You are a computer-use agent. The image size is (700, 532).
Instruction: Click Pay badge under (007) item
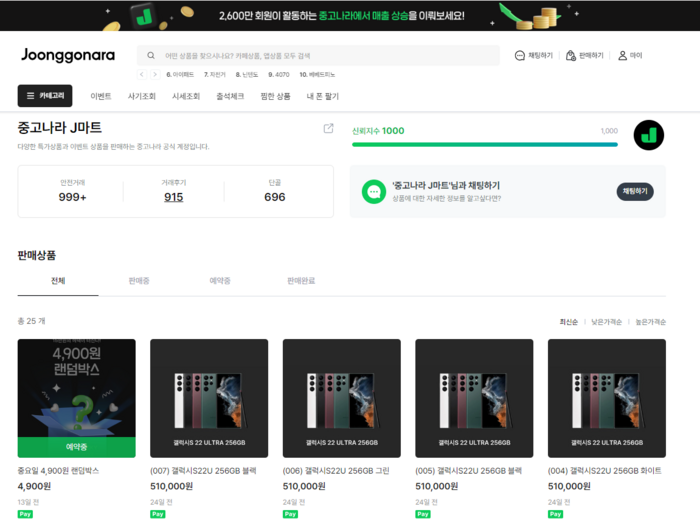pyautogui.click(x=158, y=514)
